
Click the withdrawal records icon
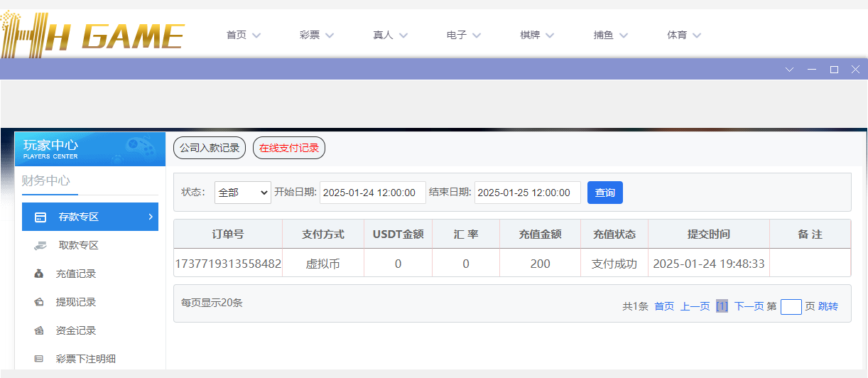pyautogui.click(x=40, y=303)
